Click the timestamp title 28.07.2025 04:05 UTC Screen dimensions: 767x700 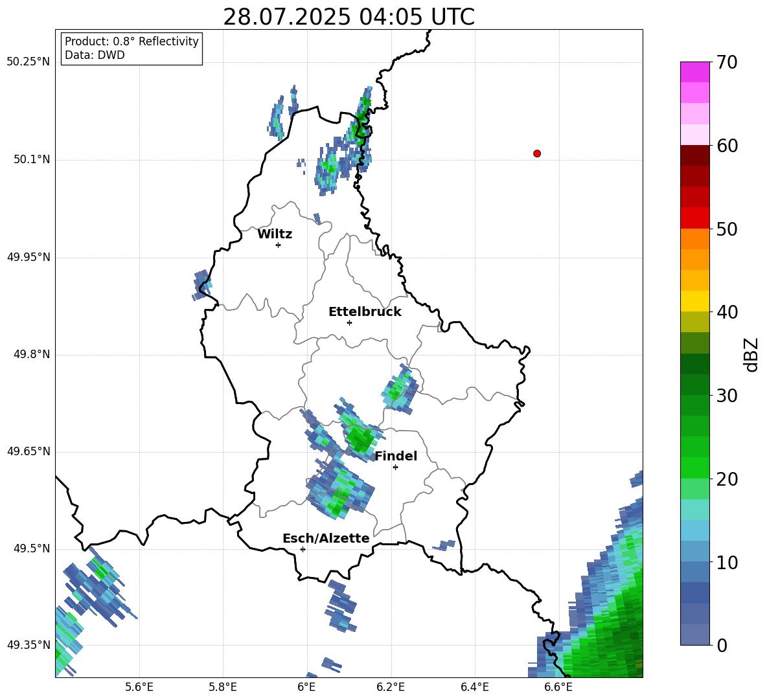pyautogui.click(x=349, y=17)
